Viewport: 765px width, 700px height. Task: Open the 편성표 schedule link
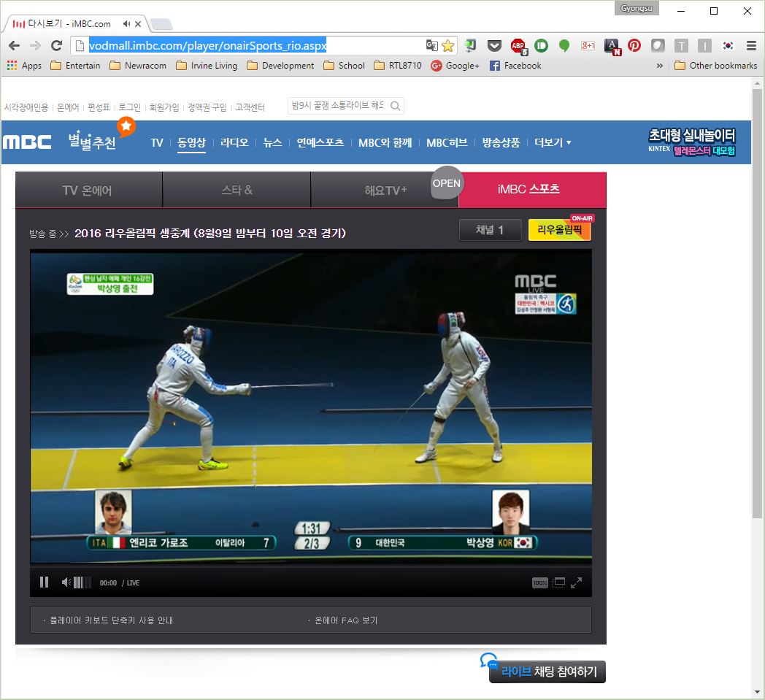[99, 107]
